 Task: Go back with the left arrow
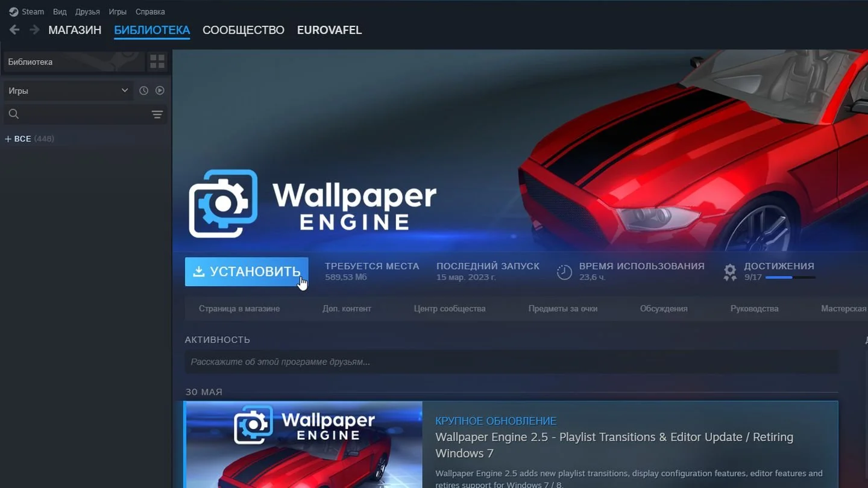tap(14, 30)
